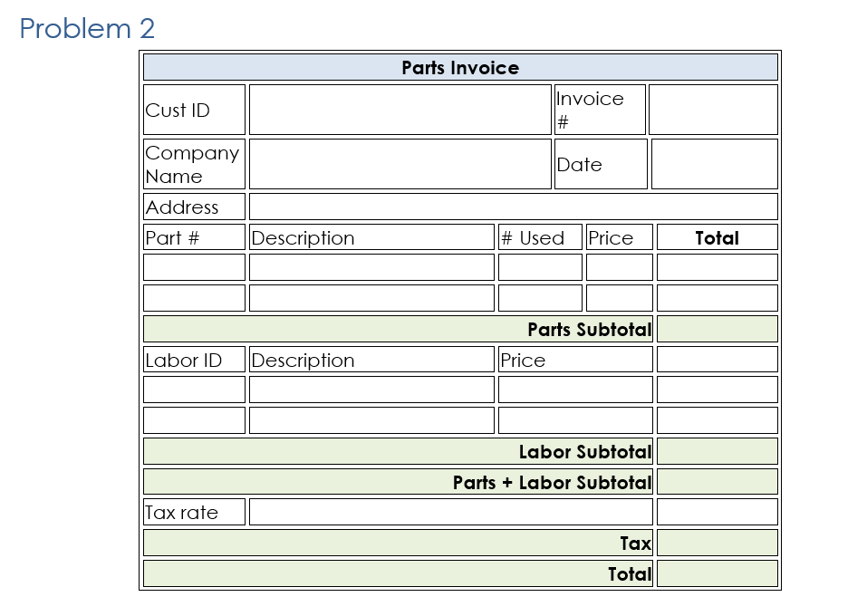867x616 pixels.
Task: Select the Description header in parts section
Action: [x=371, y=236]
